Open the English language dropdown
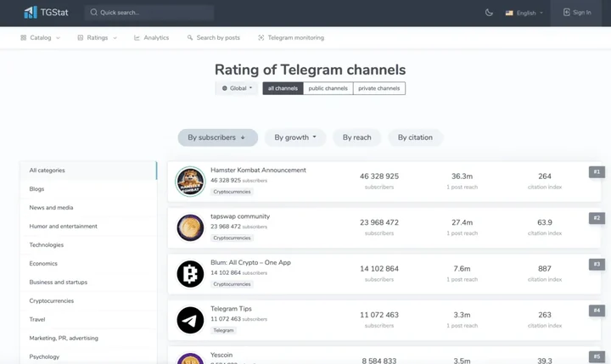The image size is (611, 364). (524, 13)
